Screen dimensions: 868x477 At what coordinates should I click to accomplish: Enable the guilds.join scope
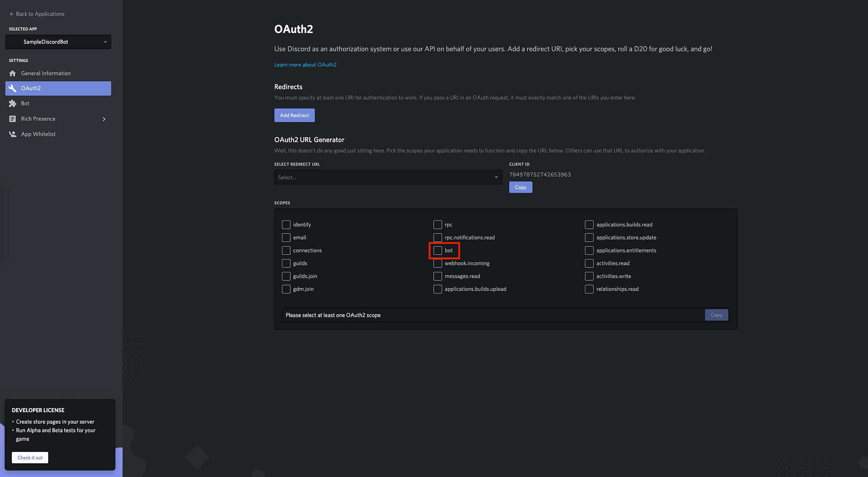pos(286,276)
